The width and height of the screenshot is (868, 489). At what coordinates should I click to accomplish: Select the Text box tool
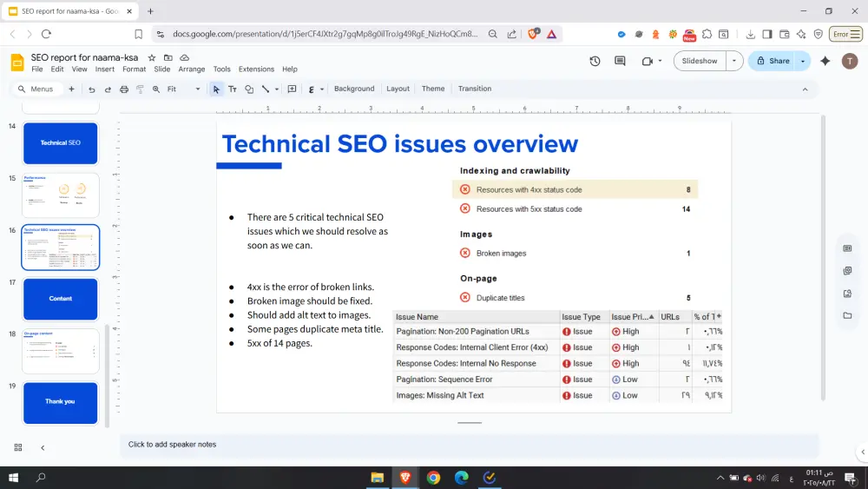pos(233,89)
